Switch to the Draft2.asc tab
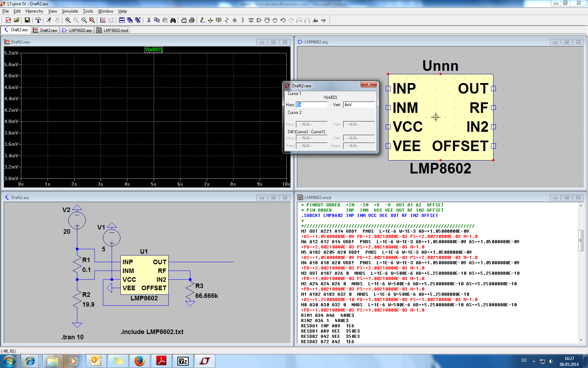The width and height of the screenshot is (588, 368). 16,30
